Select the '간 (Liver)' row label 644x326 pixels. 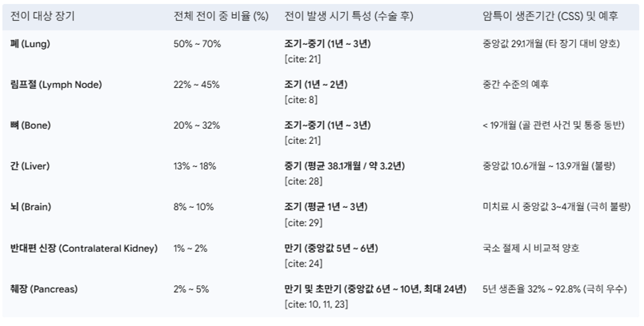point(30,166)
